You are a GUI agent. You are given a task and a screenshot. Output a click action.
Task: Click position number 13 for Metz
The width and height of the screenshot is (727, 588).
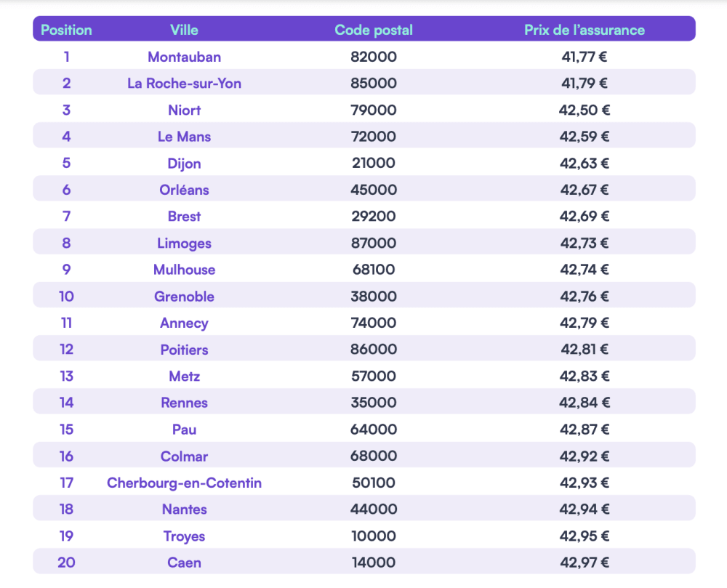click(66, 376)
